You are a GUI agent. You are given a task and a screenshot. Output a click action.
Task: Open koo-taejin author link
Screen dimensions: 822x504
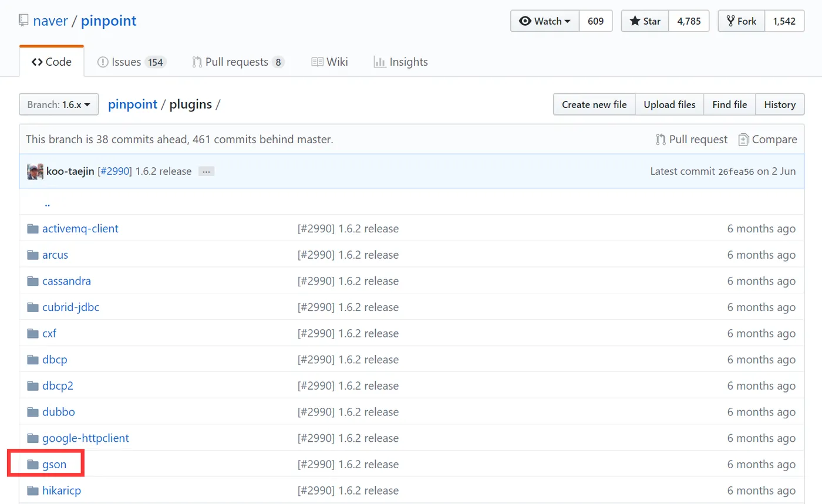click(x=70, y=171)
